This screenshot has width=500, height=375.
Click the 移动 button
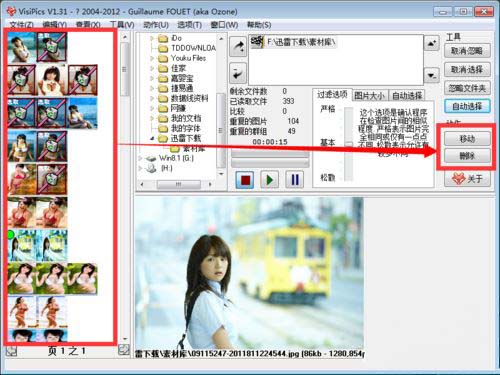point(467,139)
